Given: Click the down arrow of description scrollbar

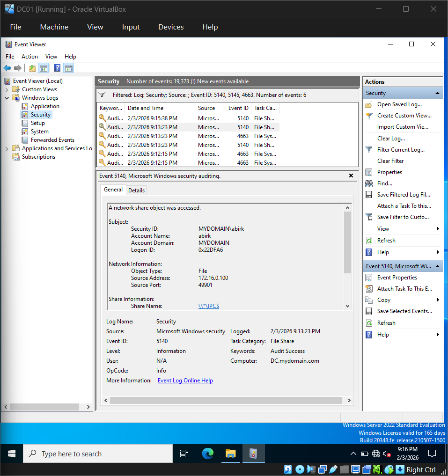Looking at the screenshot, I should click(x=347, y=306).
